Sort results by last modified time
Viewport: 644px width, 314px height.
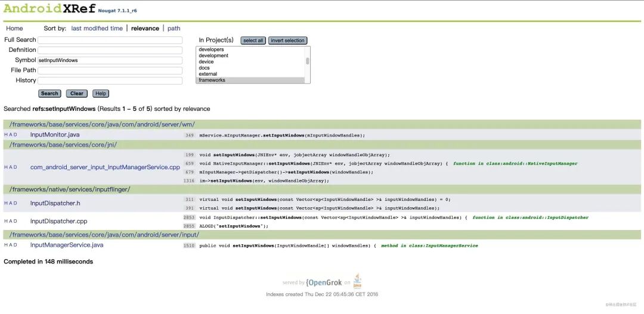tap(97, 29)
